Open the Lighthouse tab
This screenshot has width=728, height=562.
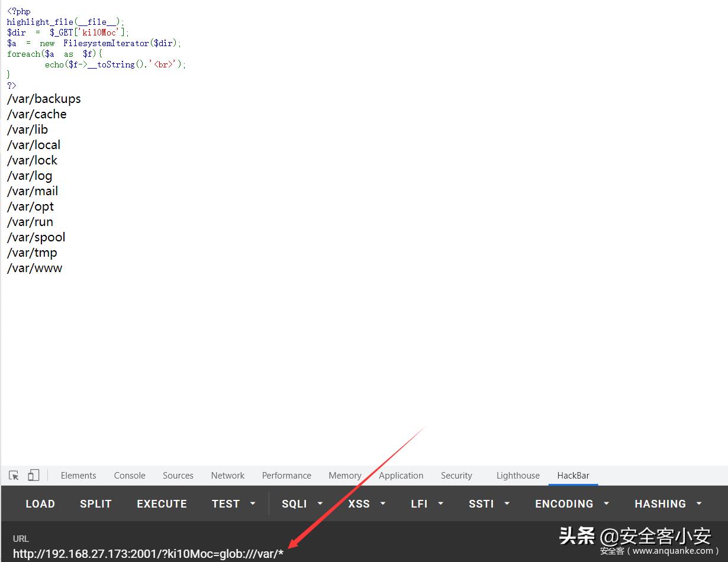click(x=518, y=476)
